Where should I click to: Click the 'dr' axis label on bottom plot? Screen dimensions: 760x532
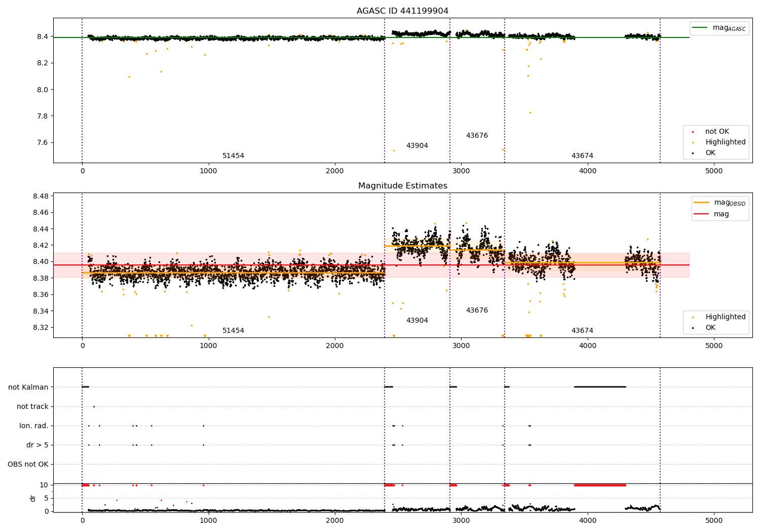point(33,498)
